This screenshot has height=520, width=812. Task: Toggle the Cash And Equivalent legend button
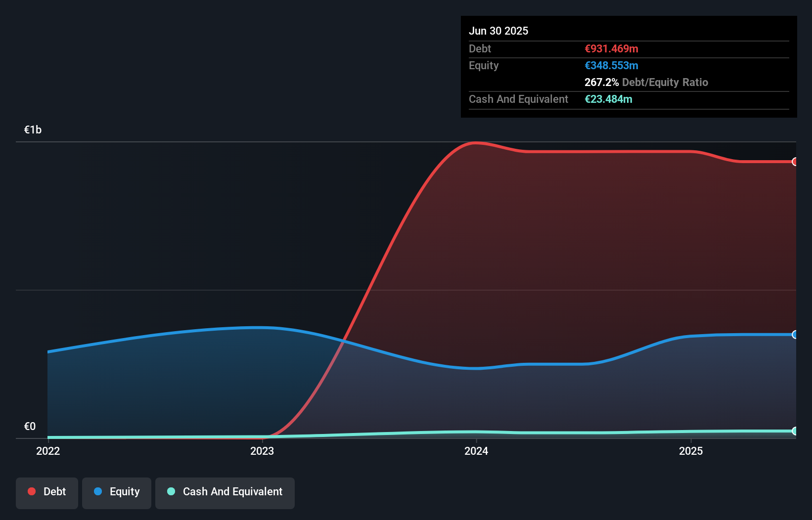pyautogui.click(x=225, y=493)
